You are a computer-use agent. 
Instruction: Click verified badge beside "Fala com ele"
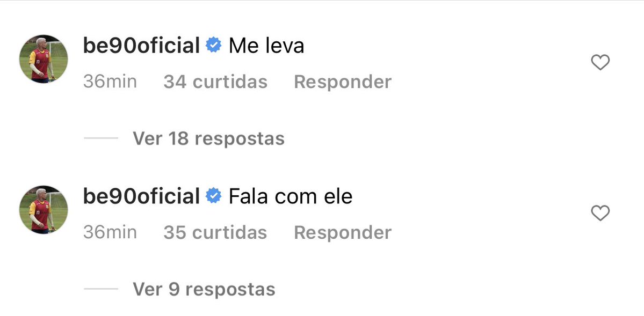214,196
